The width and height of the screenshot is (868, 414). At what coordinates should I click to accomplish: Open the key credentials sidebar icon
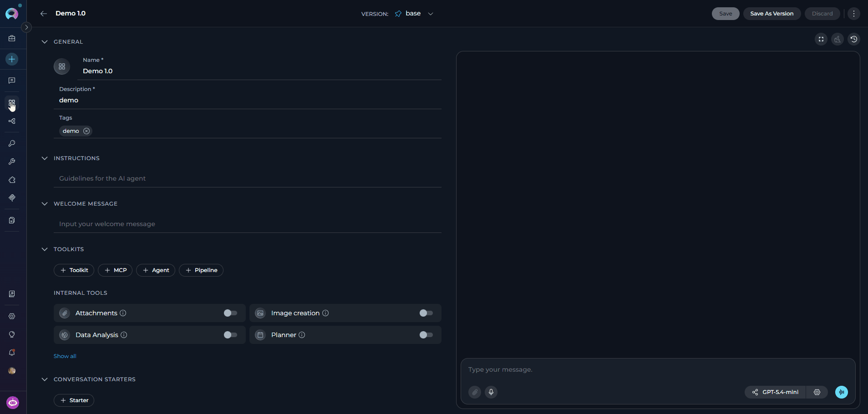12,143
